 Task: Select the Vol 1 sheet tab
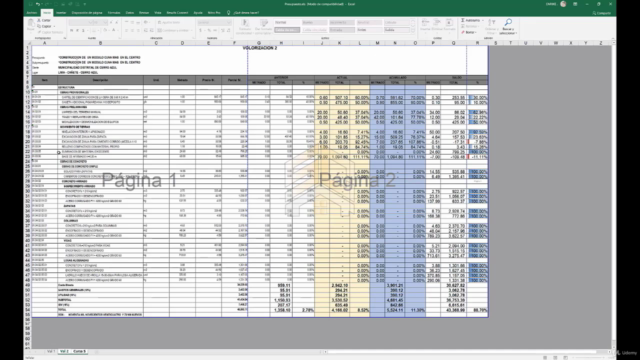click(x=51, y=351)
